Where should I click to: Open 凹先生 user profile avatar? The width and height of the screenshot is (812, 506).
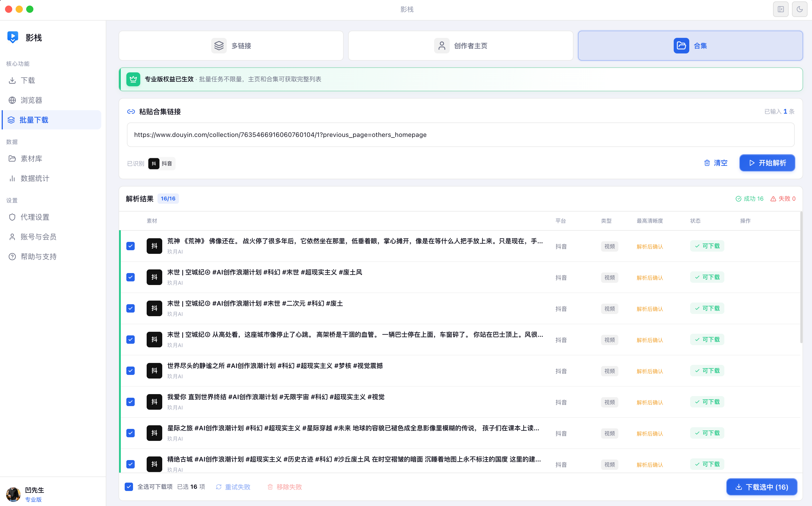13,494
